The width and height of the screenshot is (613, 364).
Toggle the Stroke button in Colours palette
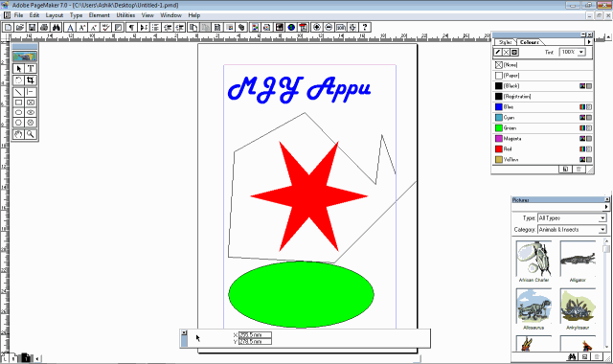coord(498,52)
